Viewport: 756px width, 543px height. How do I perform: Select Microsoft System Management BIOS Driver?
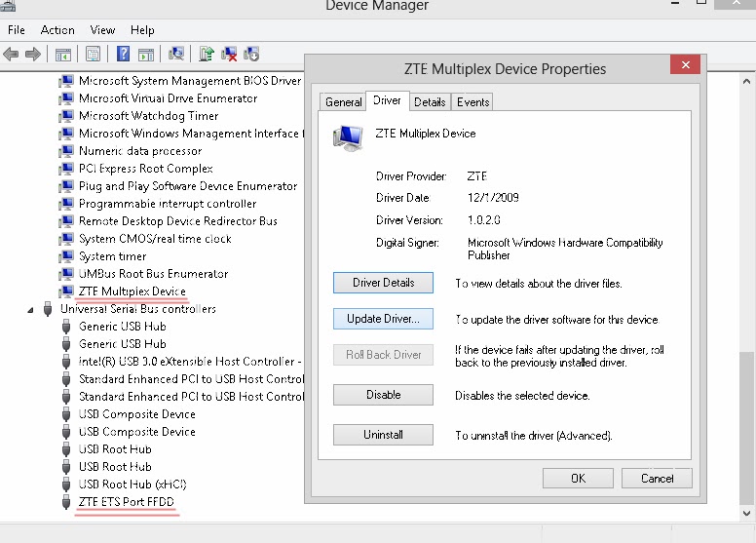190,81
